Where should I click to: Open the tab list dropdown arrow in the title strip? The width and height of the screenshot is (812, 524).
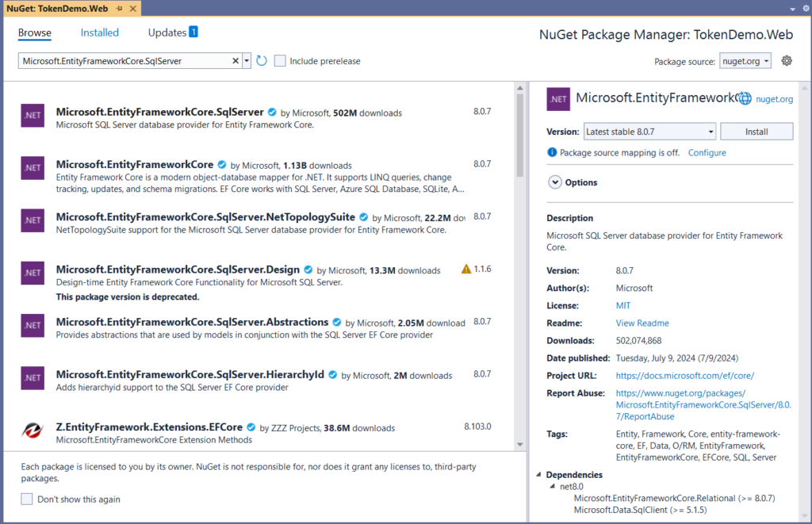[792, 10]
